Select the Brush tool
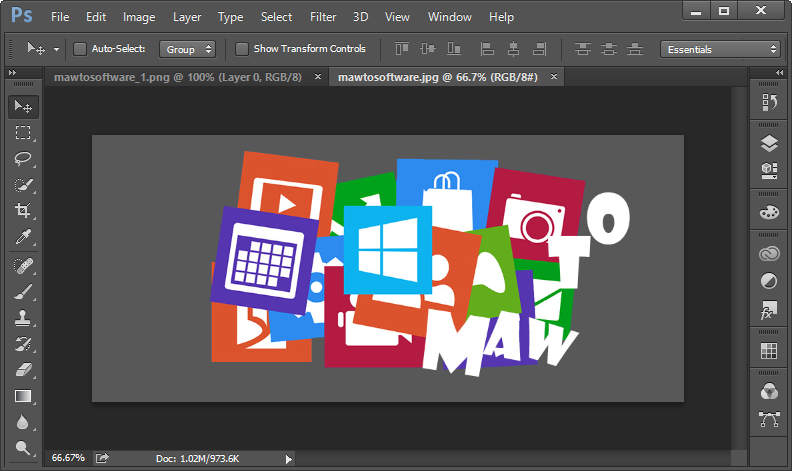The width and height of the screenshot is (792, 471). coord(23,292)
